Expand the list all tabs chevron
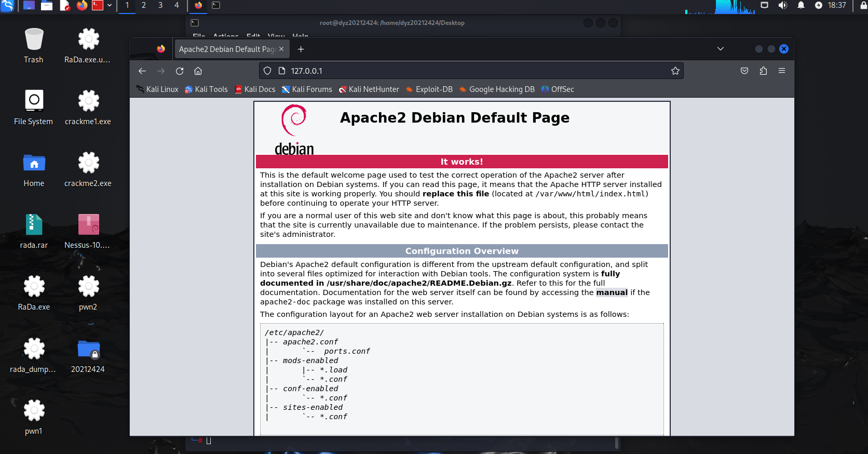This screenshot has width=868, height=454. tap(720, 49)
